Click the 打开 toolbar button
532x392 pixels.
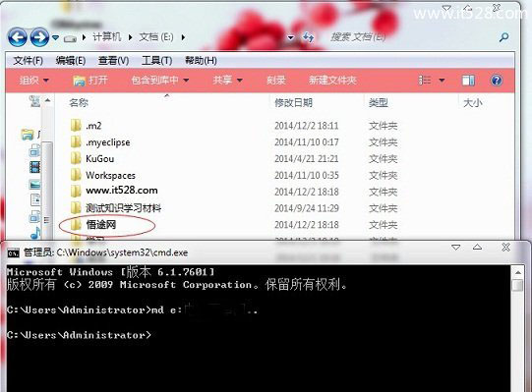90,81
